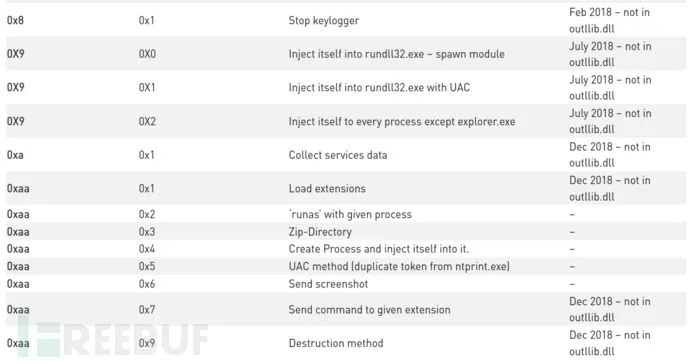Select the 'Stop keylogger' cell
This screenshot has height=364, width=690.
click(x=323, y=20)
